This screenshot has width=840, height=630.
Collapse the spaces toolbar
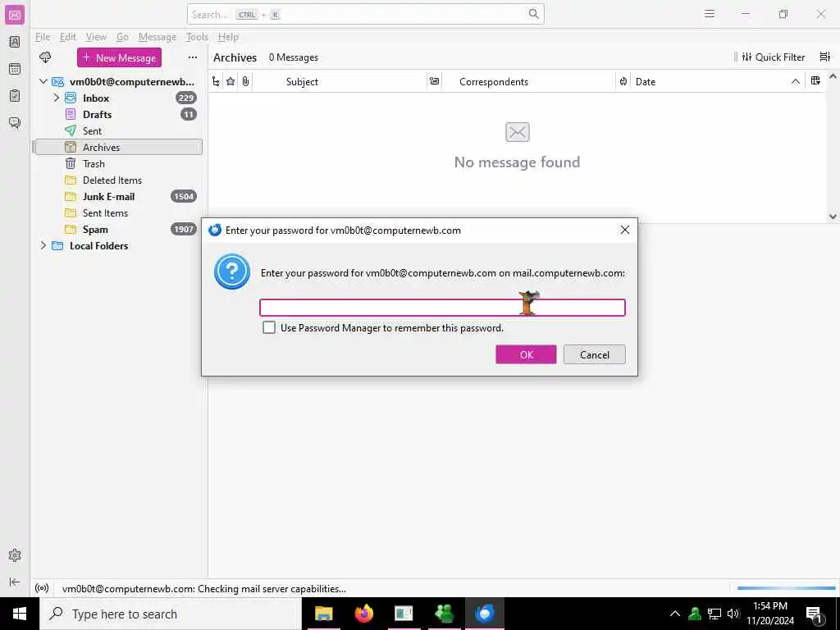pyautogui.click(x=15, y=582)
